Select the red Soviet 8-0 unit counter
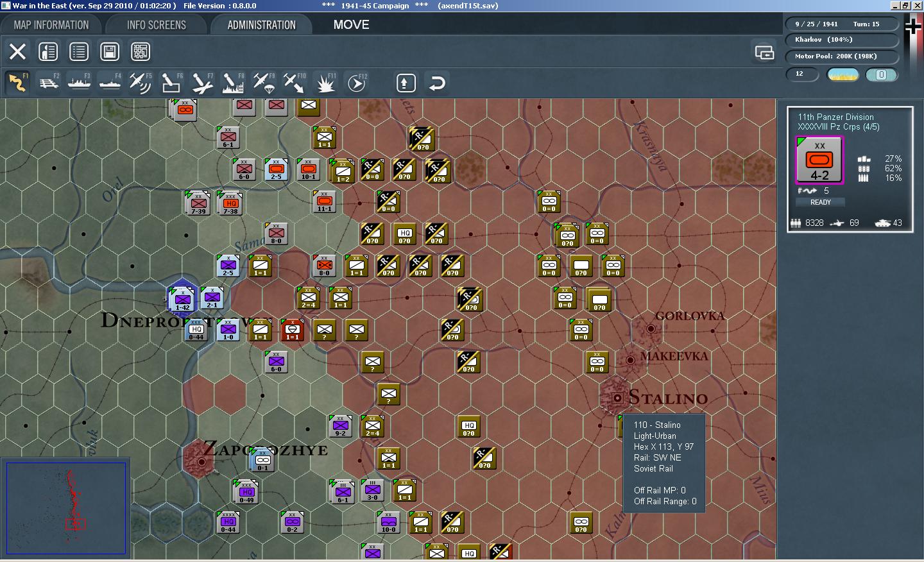Screen dimensions: 924x562 pyautogui.click(x=324, y=266)
